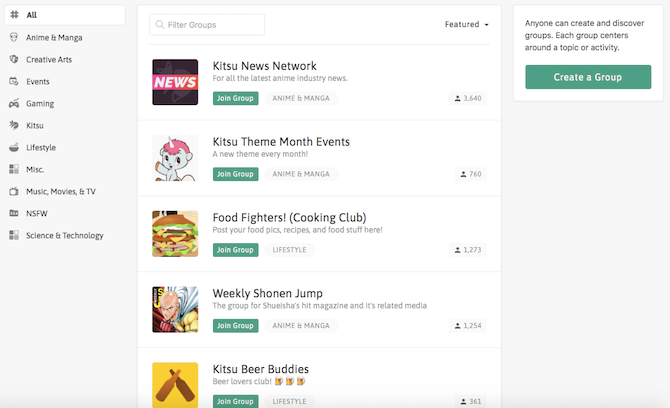Click the Create a Group button
This screenshot has height=408, width=670.
coord(588,77)
